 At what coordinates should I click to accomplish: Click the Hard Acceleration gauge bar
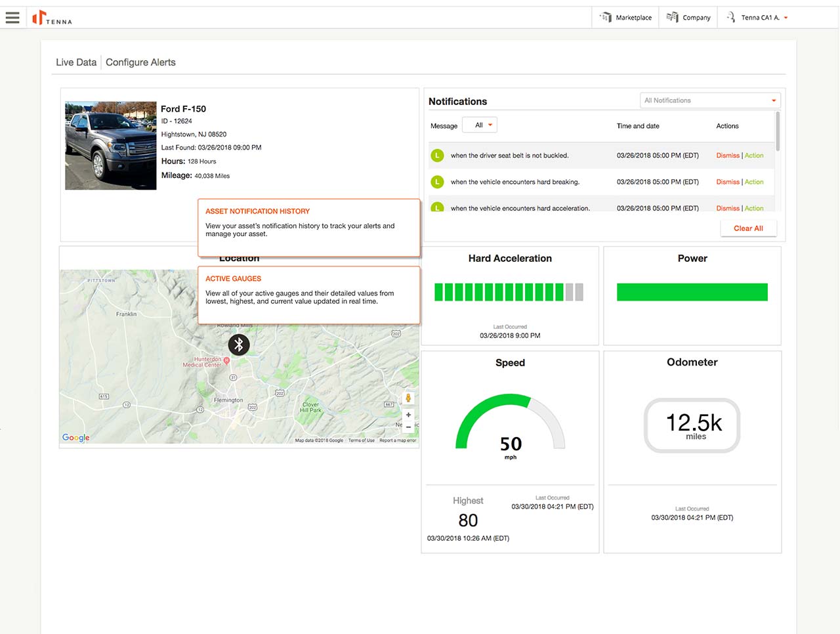tap(509, 292)
